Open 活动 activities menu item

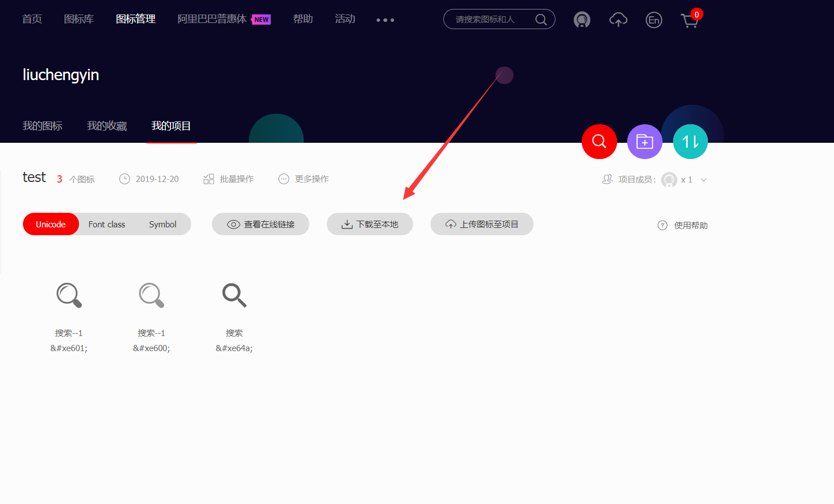345,19
